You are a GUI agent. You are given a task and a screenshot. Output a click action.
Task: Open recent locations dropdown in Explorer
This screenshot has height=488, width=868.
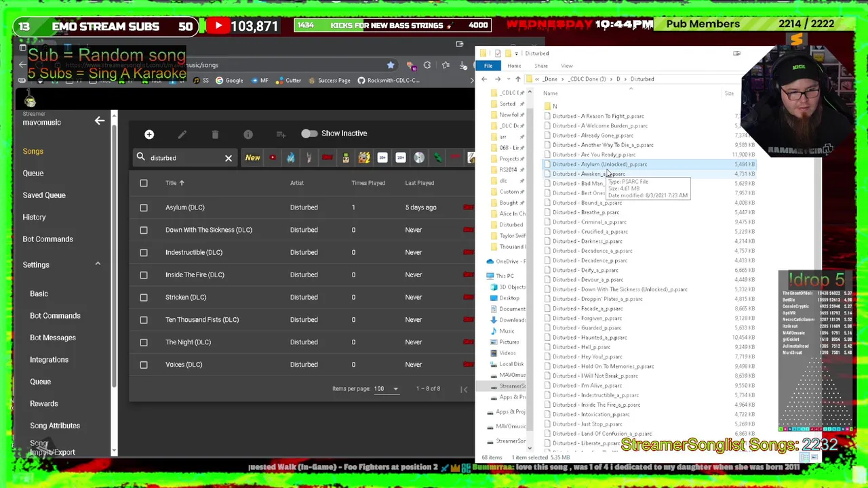click(x=508, y=79)
